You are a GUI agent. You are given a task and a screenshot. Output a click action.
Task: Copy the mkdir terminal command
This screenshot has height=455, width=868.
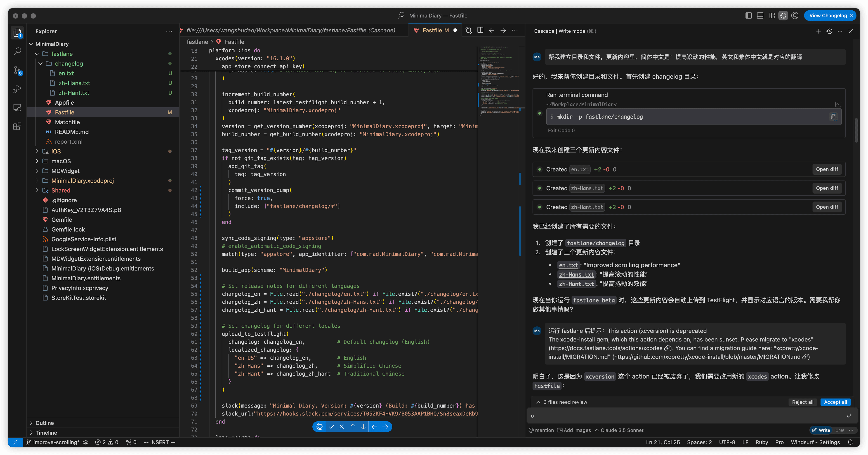[x=833, y=117]
